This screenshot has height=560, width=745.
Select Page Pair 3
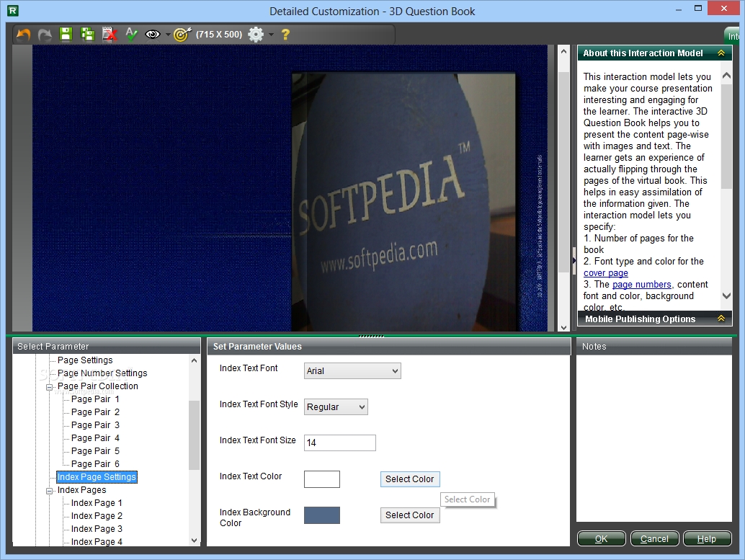tap(95, 425)
